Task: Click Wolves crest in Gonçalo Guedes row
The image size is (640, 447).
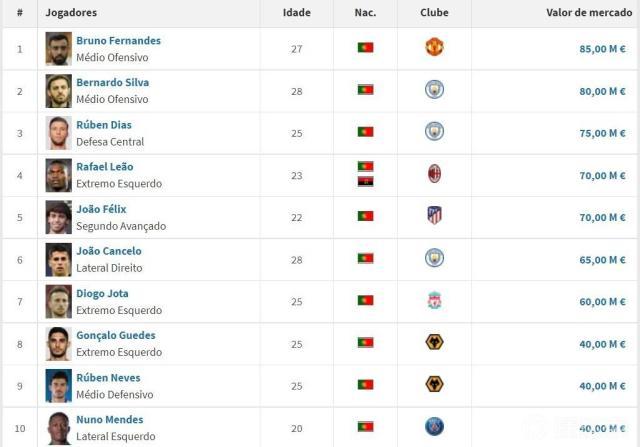Action: [x=434, y=343]
